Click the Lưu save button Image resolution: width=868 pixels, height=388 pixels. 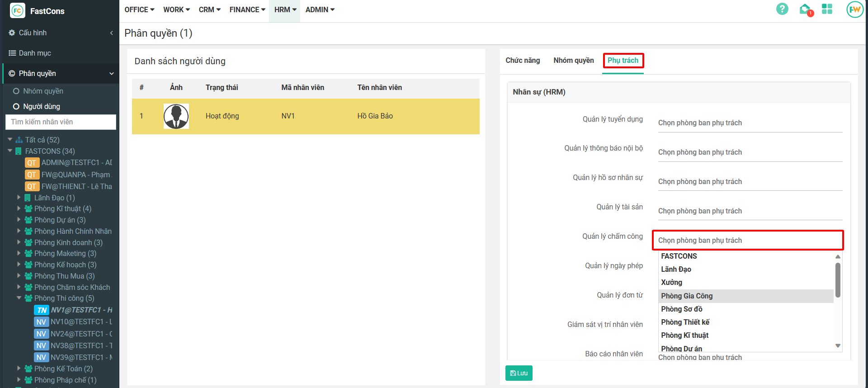coord(519,373)
